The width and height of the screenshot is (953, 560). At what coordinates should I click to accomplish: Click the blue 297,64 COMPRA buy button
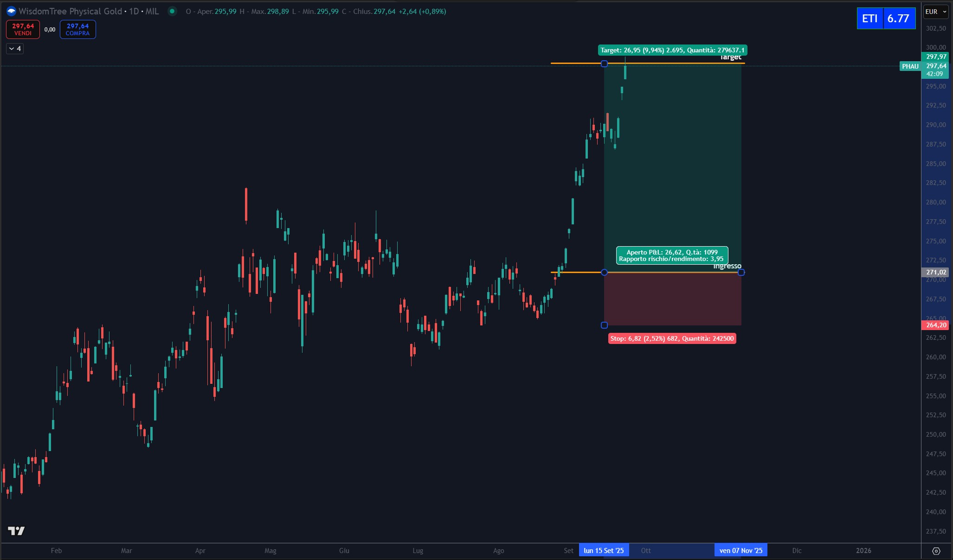77,29
